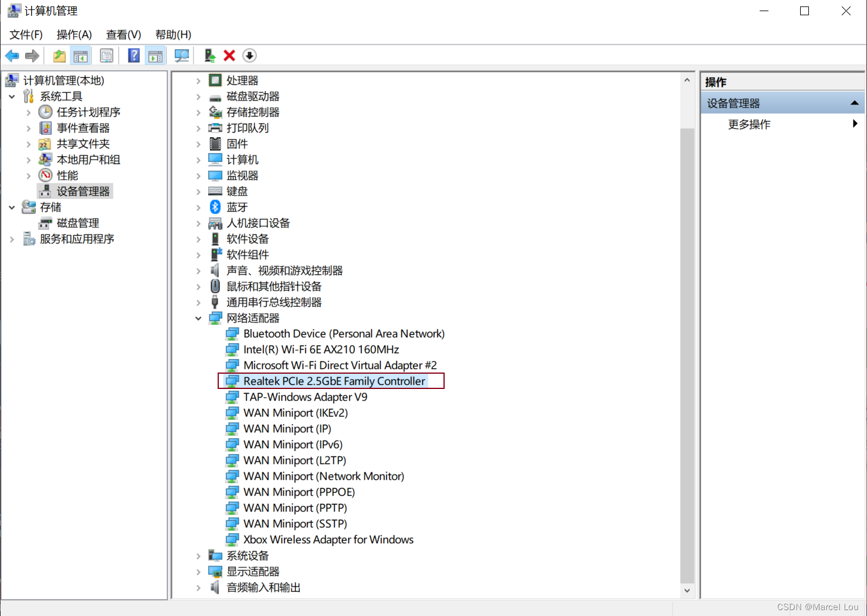Click the printer icon beside 打印队列
867x616 pixels.
click(x=215, y=128)
